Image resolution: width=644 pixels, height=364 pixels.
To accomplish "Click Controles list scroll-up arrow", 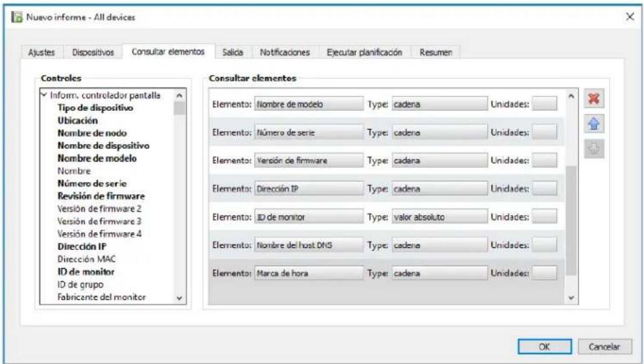I will tap(180, 95).
